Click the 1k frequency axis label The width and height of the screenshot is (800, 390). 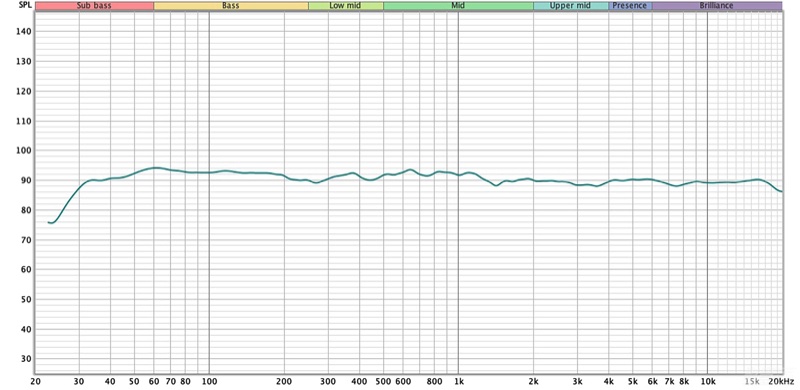(x=459, y=381)
